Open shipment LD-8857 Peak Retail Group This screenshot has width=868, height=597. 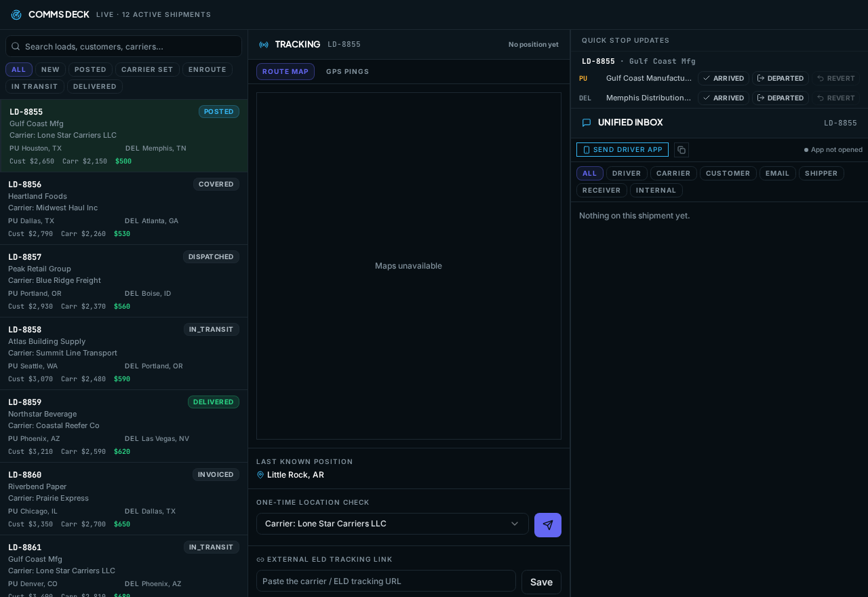click(x=123, y=281)
